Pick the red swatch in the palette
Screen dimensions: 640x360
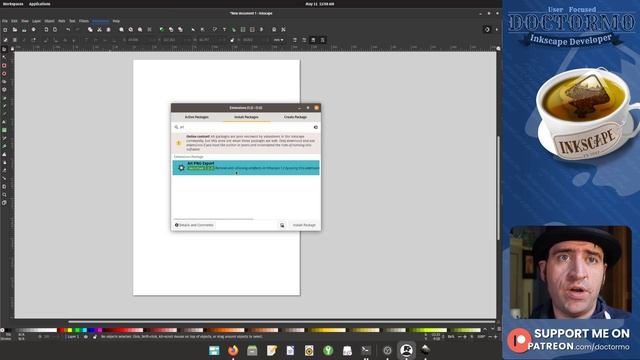click(61, 330)
